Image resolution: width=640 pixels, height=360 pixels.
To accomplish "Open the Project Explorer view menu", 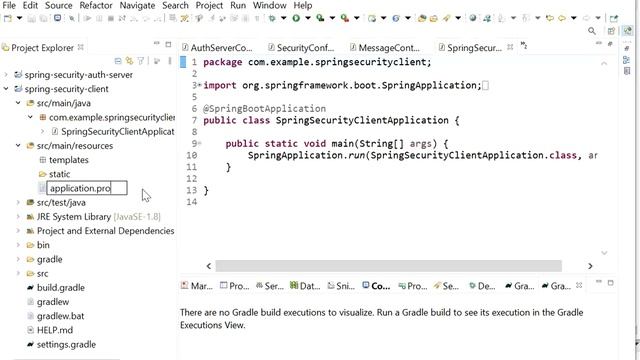I will pyautogui.click(x=170, y=61).
